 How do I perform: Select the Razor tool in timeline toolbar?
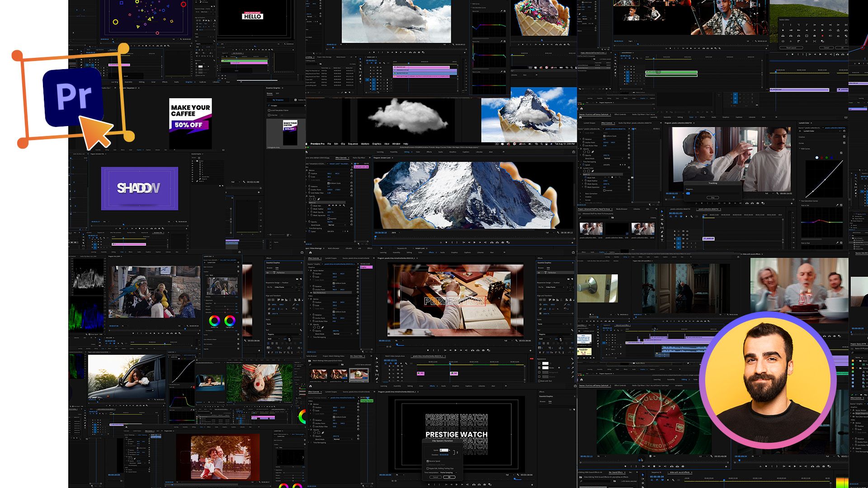[662, 224]
